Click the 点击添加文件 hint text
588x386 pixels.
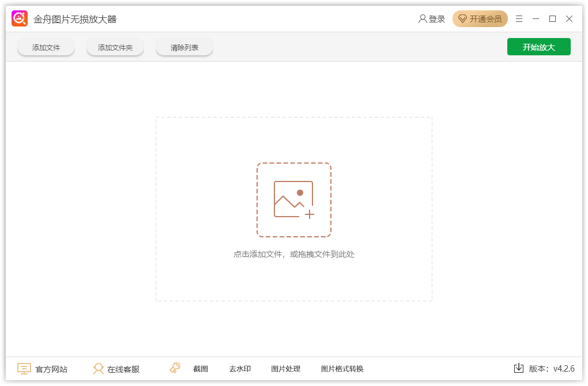tap(293, 254)
